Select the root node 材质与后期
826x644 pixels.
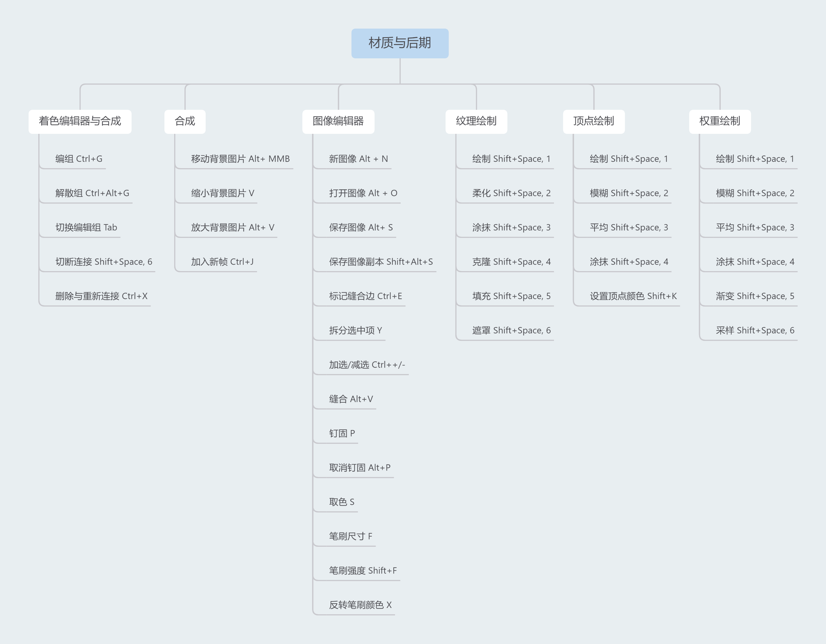[x=400, y=43]
